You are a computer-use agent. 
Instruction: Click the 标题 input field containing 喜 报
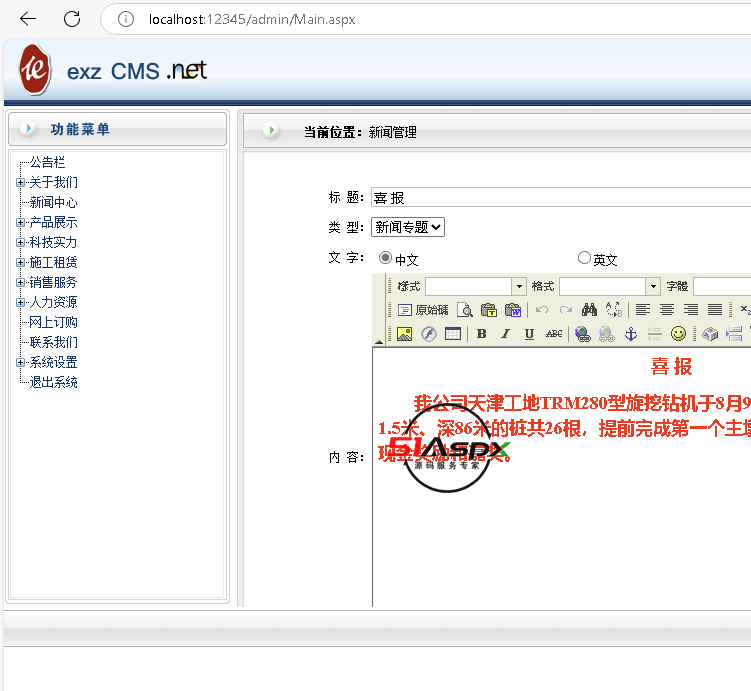coord(561,197)
